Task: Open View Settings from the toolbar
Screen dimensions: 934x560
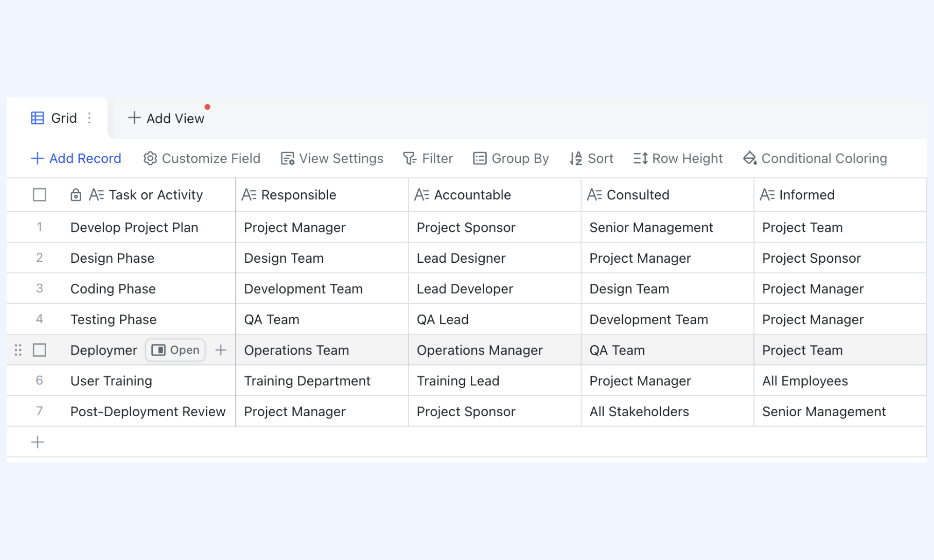Action: click(332, 159)
